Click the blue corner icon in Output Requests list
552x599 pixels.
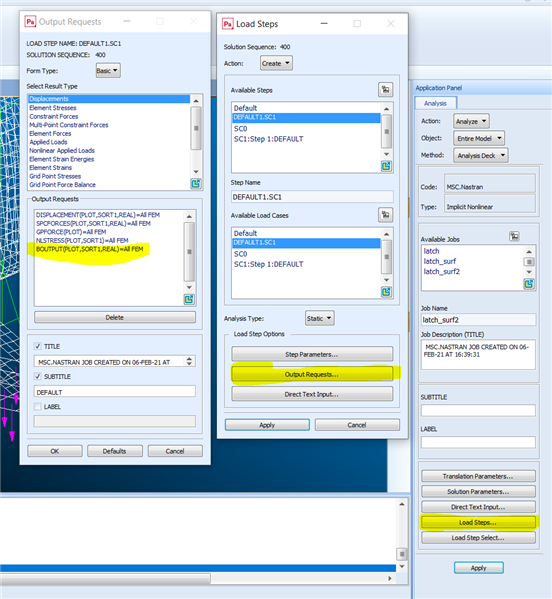click(x=189, y=299)
